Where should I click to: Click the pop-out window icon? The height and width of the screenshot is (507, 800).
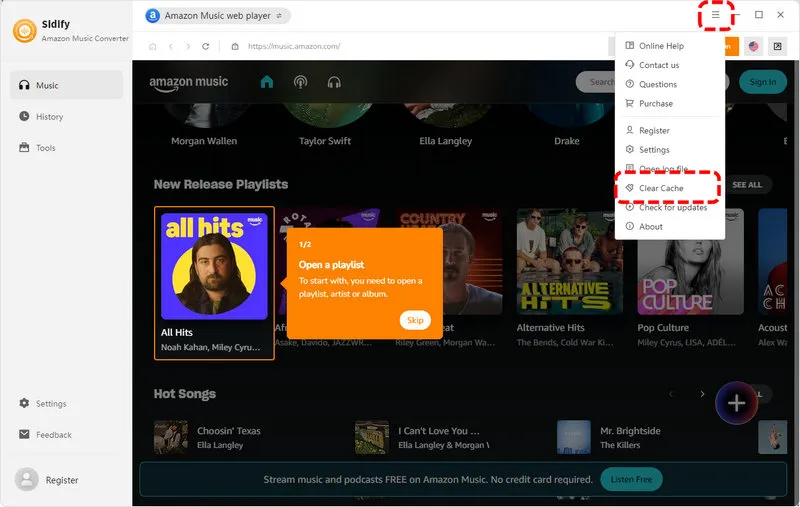tap(777, 46)
